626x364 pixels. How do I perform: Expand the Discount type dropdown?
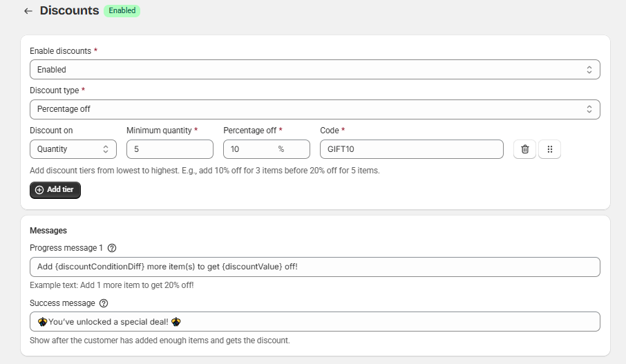[314, 109]
